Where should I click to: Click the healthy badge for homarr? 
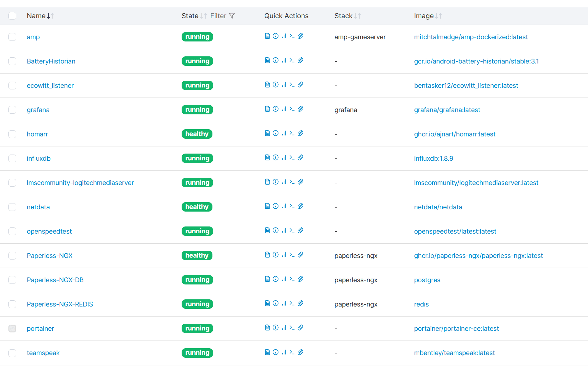(197, 134)
